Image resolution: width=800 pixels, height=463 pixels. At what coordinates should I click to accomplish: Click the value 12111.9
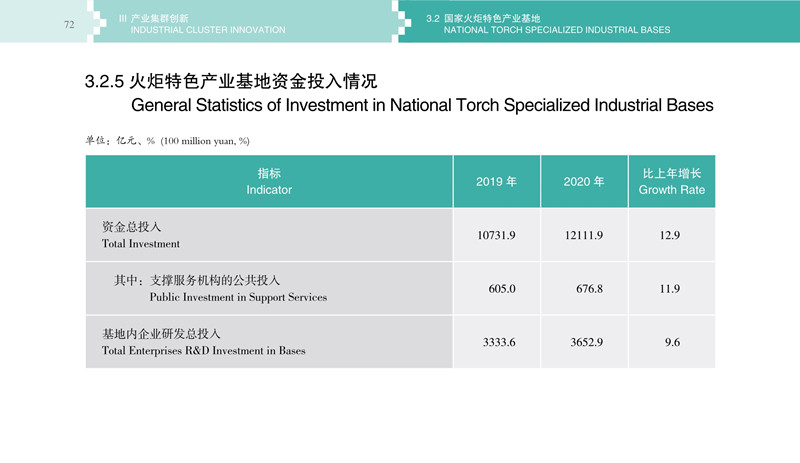(584, 235)
